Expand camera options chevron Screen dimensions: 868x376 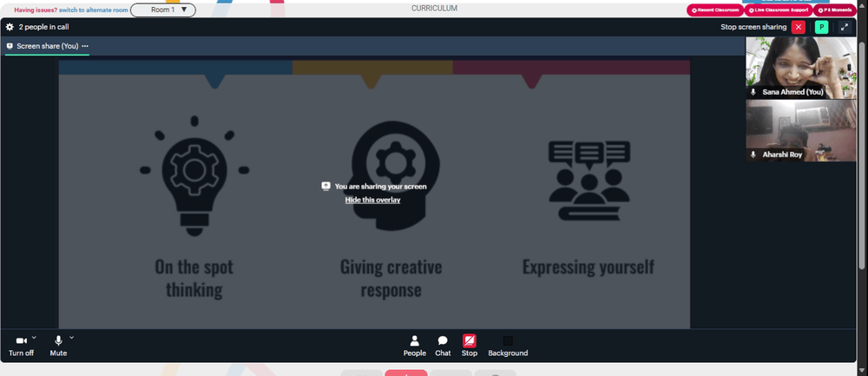(x=34, y=337)
